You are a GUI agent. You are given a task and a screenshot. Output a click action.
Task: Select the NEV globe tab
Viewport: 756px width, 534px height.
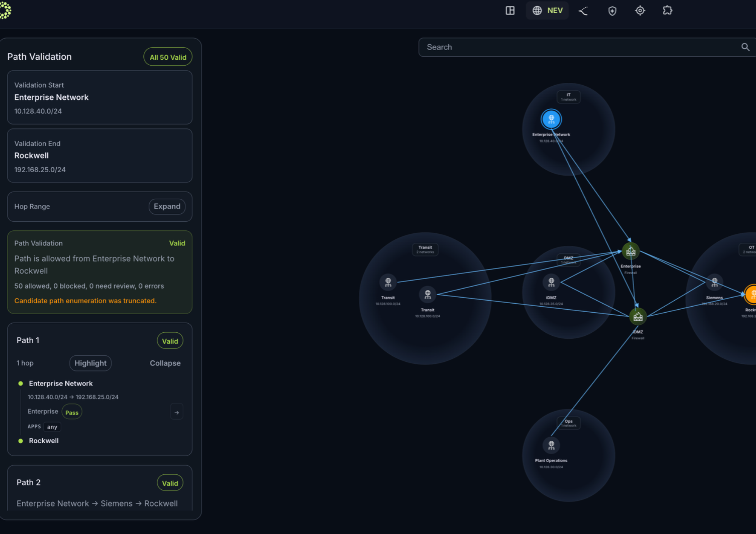pos(547,11)
